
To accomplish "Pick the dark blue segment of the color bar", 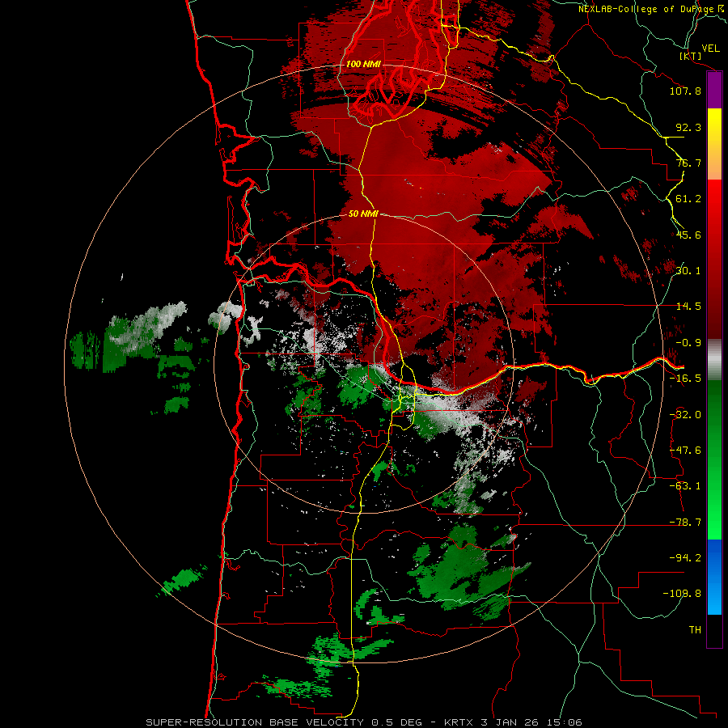I will tap(714, 557).
